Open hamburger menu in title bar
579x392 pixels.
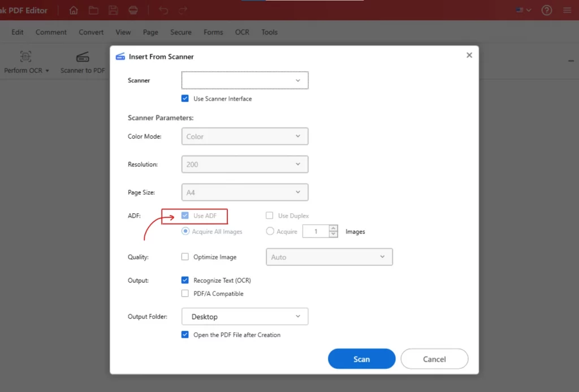point(567,10)
